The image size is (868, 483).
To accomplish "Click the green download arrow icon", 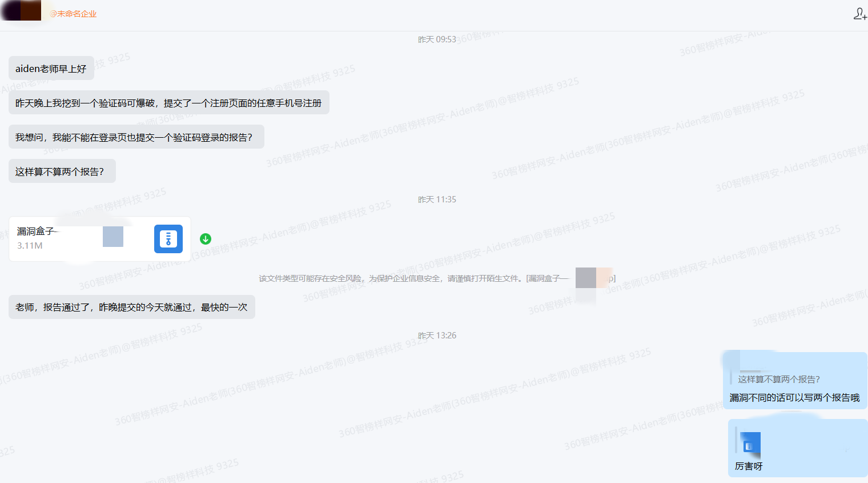I will click(x=206, y=239).
